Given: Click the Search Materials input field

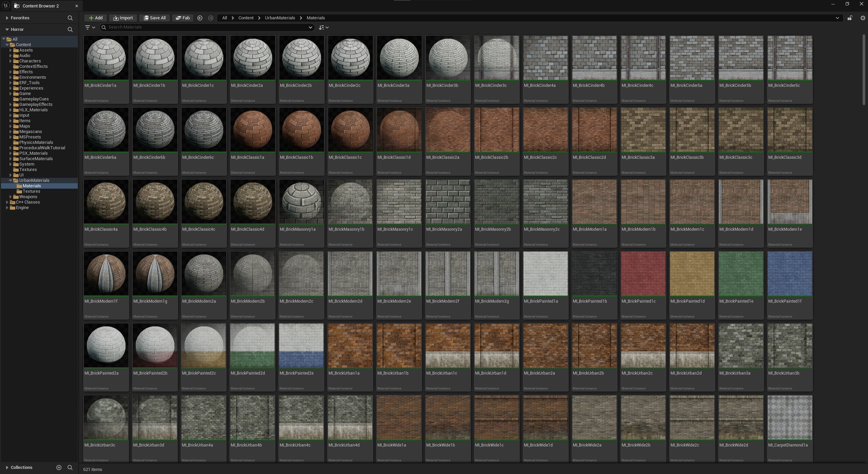Looking at the screenshot, I should (207, 28).
